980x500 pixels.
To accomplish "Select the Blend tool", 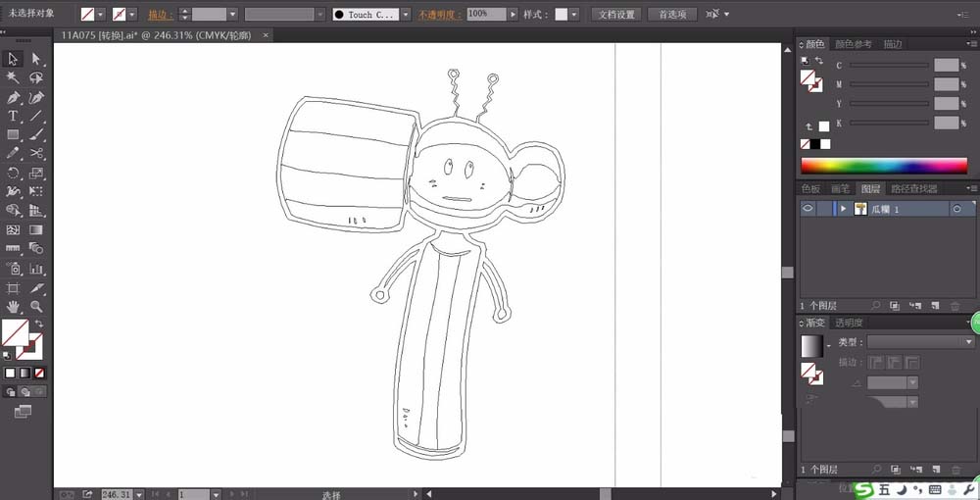I will click(36, 249).
